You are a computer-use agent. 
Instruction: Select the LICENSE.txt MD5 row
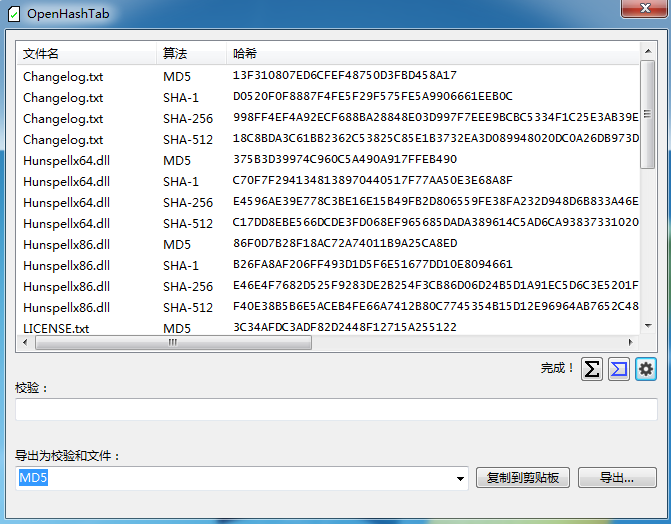pos(55,327)
